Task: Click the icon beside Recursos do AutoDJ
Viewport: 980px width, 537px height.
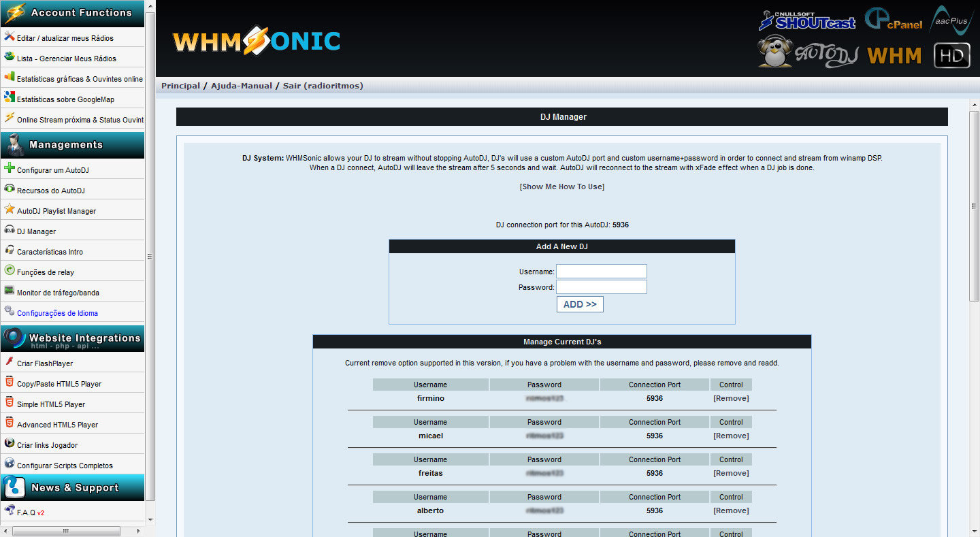Action: pos(9,189)
